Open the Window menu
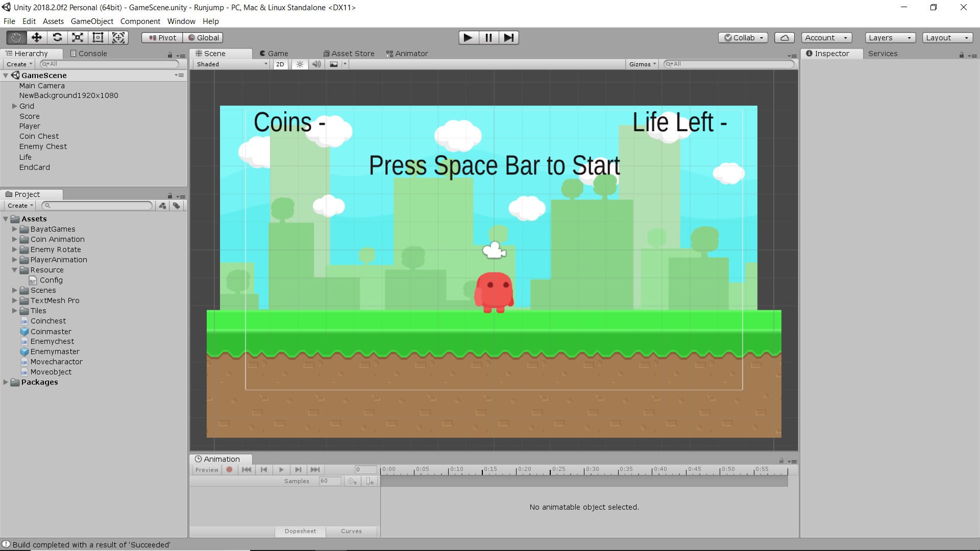Viewport: 980px width, 551px height. (x=181, y=21)
